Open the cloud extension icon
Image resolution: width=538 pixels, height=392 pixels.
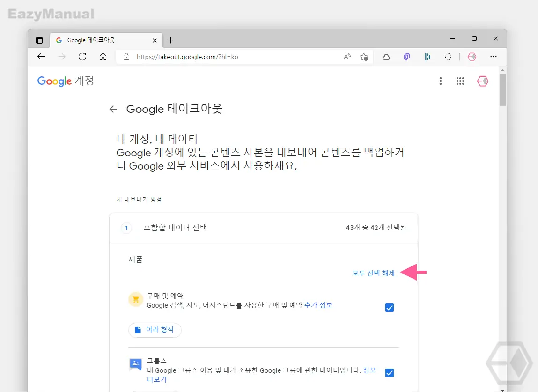pos(386,57)
